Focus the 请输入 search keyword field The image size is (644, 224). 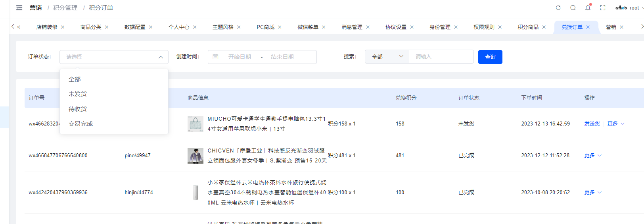pos(441,57)
